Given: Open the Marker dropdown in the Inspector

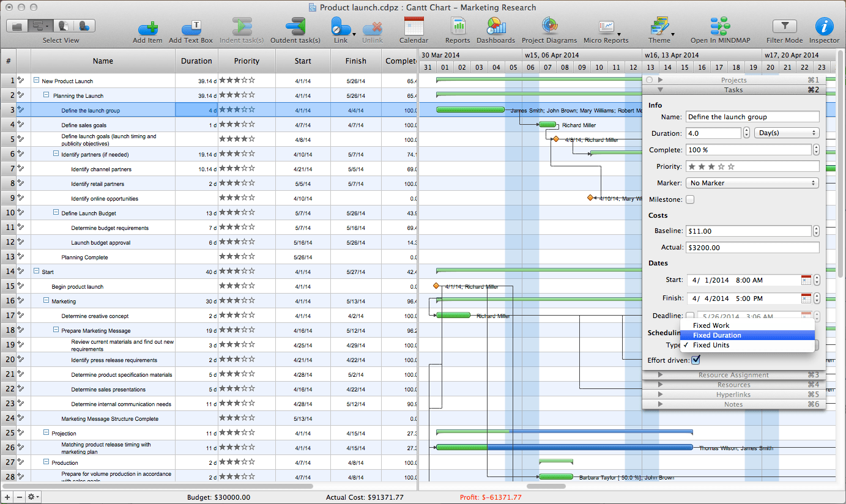Looking at the screenshot, I should [752, 182].
